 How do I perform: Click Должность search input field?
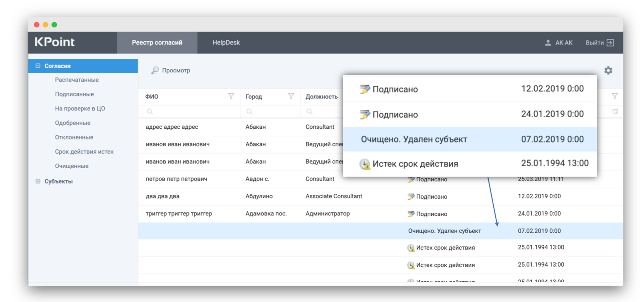pos(322,112)
